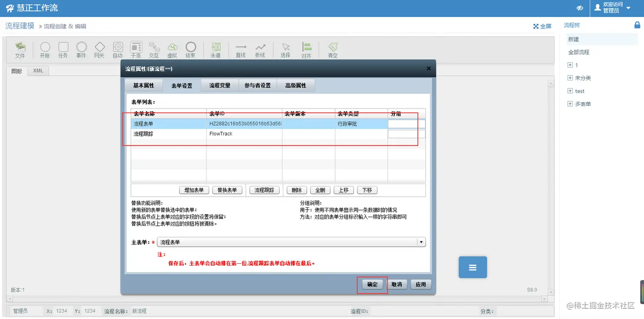Open the 表单设置 tab
The height and width of the screenshot is (319, 644).
tap(182, 86)
